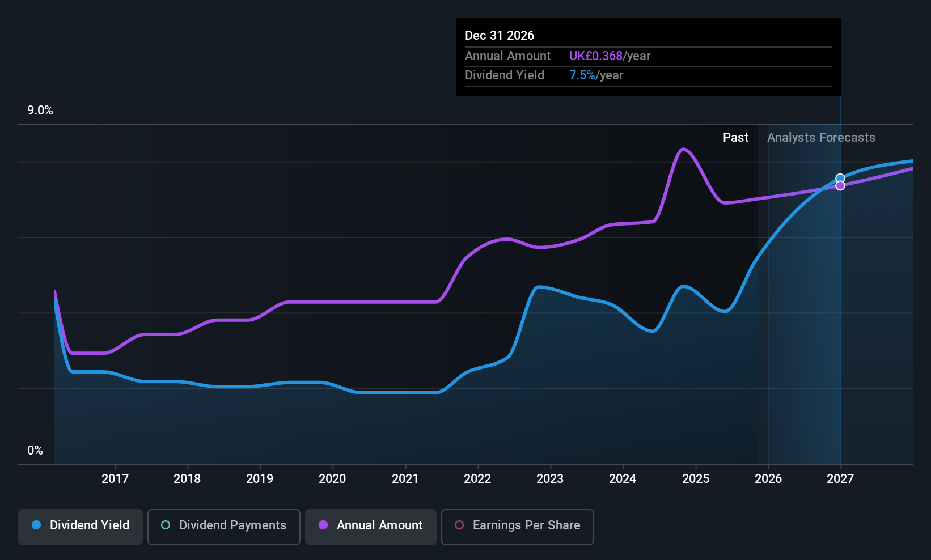The height and width of the screenshot is (560, 931).
Task: Click the teal Dividend Payments legend circle
Action: tap(166, 525)
